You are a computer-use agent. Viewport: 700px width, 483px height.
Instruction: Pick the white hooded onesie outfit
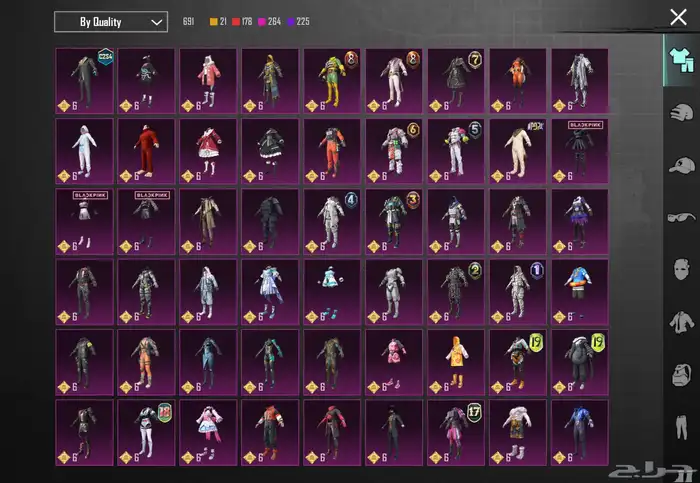[85, 151]
